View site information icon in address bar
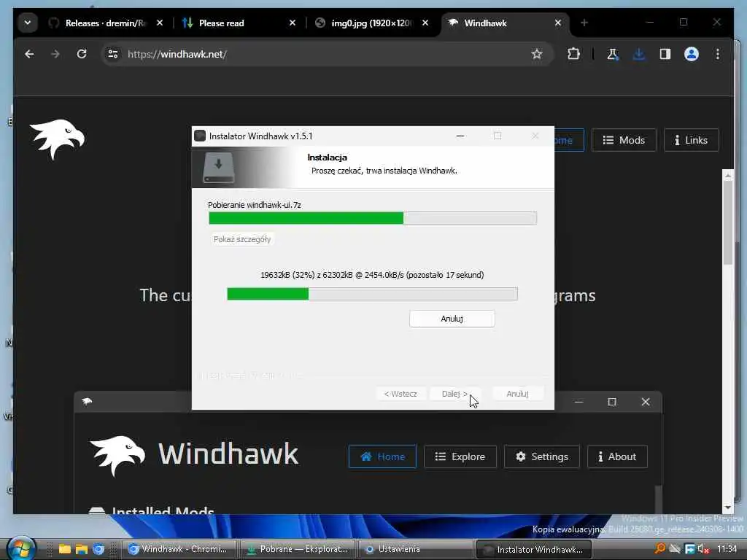The image size is (747, 560). (x=113, y=54)
